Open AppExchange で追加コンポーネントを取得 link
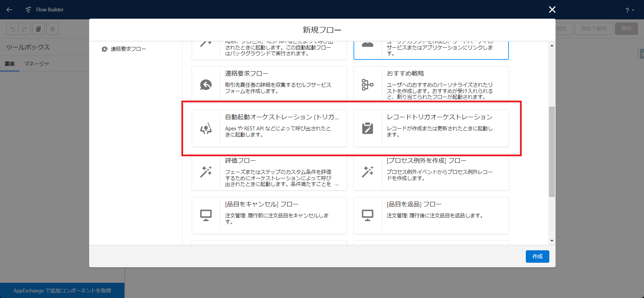This screenshot has width=644, height=298. [x=62, y=291]
